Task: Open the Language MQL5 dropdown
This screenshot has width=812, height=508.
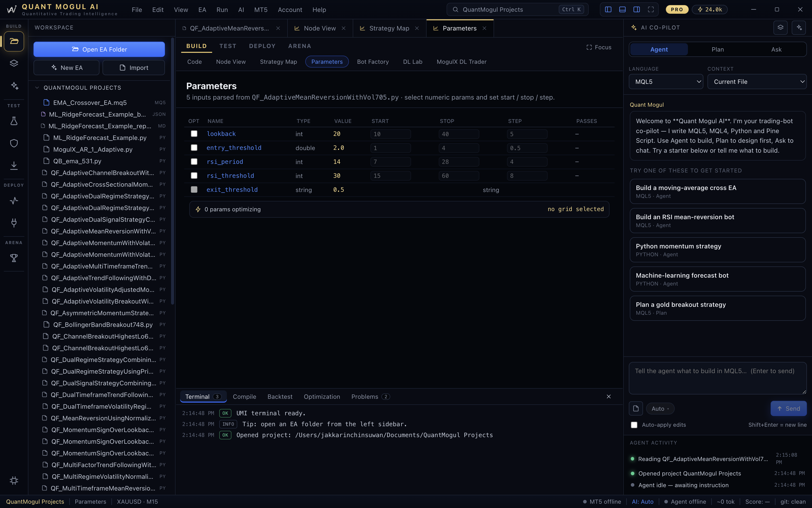Action: [x=666, y=82]
